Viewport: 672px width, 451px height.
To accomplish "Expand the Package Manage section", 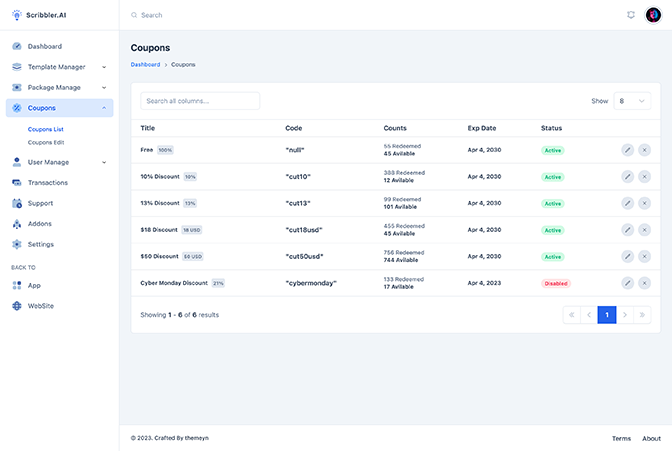I will click(x=60, y=87).
